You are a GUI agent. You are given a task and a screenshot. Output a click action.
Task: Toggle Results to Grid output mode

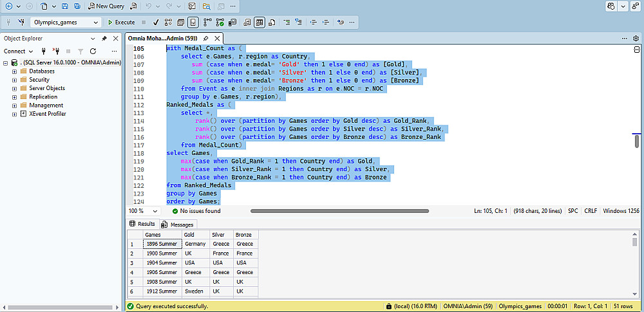[x=260, y=22]
